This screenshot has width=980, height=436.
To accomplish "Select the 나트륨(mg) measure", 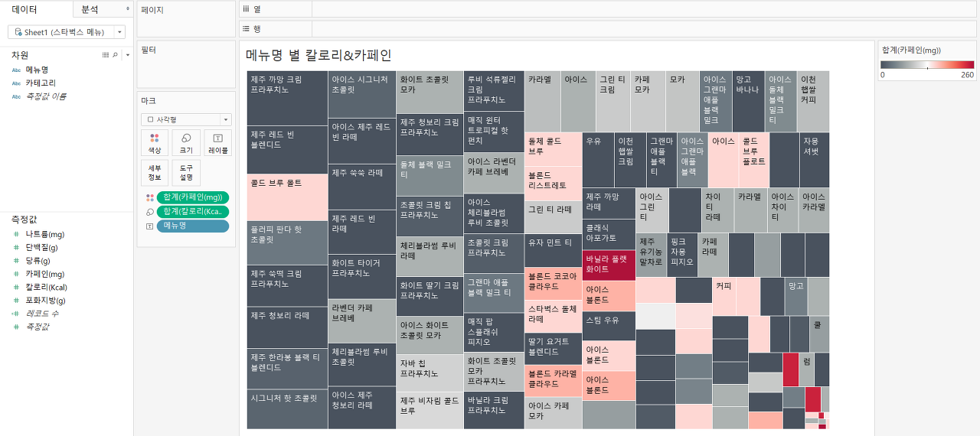I will pos(44,234).
